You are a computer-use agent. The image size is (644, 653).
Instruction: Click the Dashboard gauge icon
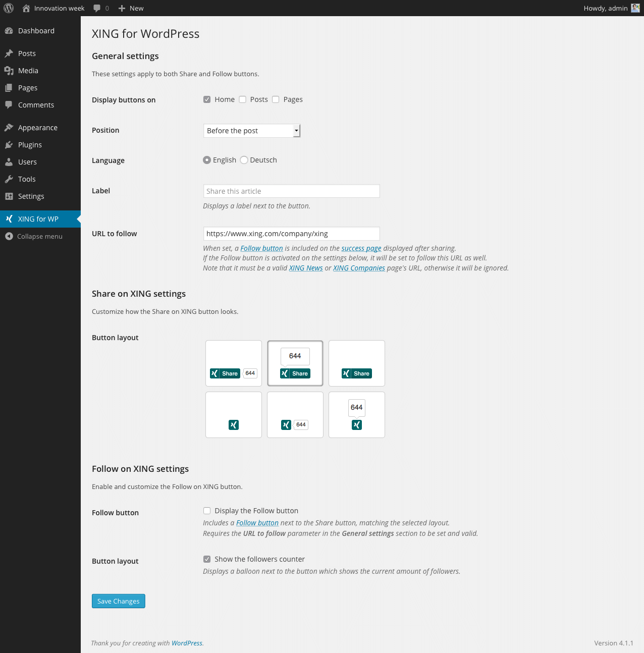coord(9,31)
